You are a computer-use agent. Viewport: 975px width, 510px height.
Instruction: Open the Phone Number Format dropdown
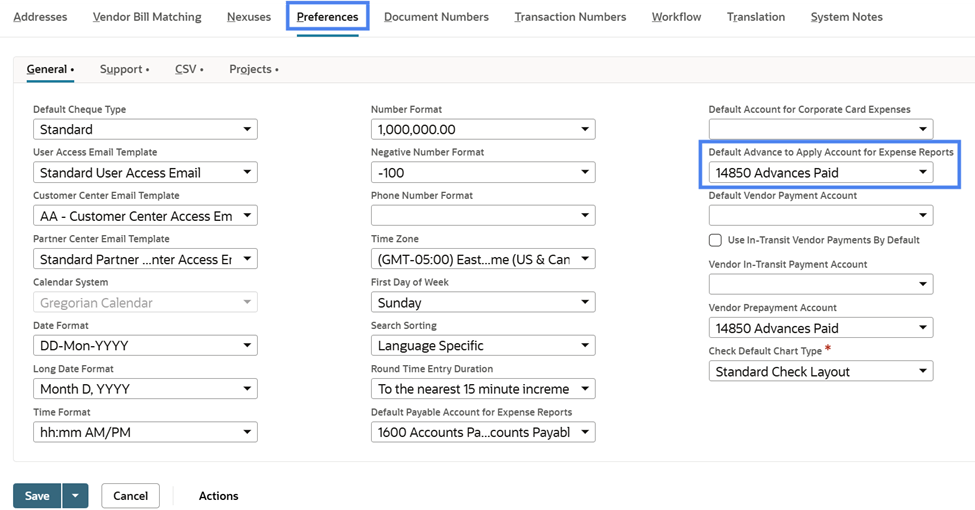(x=483, y=215)
